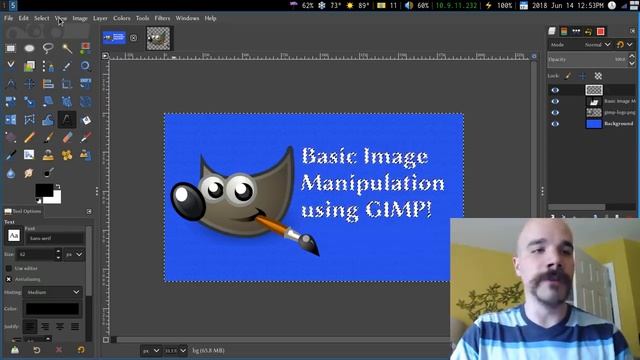Screen dimensions: 640x360
Task: Enable the Use editor checkbox
Action: pyautogui.click(x=9, y=268)
